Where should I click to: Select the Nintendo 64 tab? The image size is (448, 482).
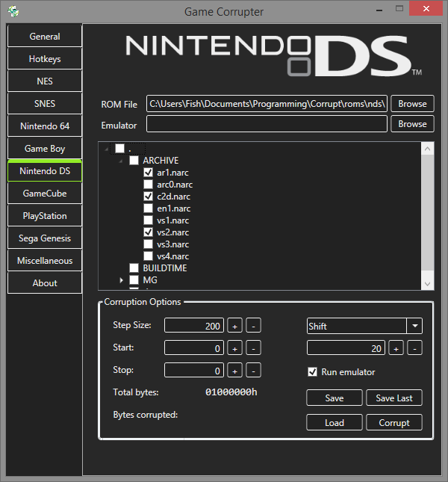coord(45,126)
